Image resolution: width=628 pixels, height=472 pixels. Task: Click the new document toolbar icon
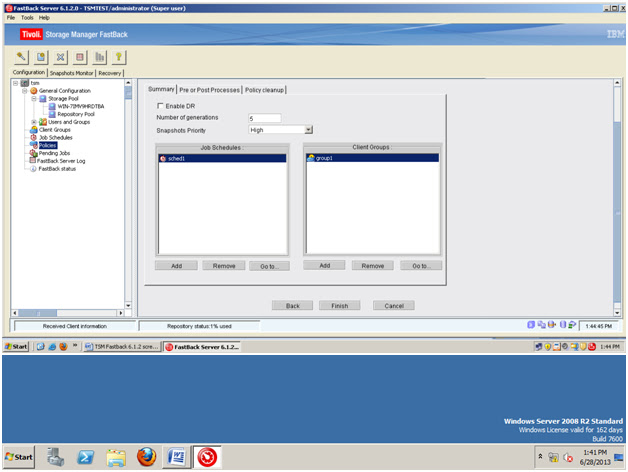click(x=41, y=57)
